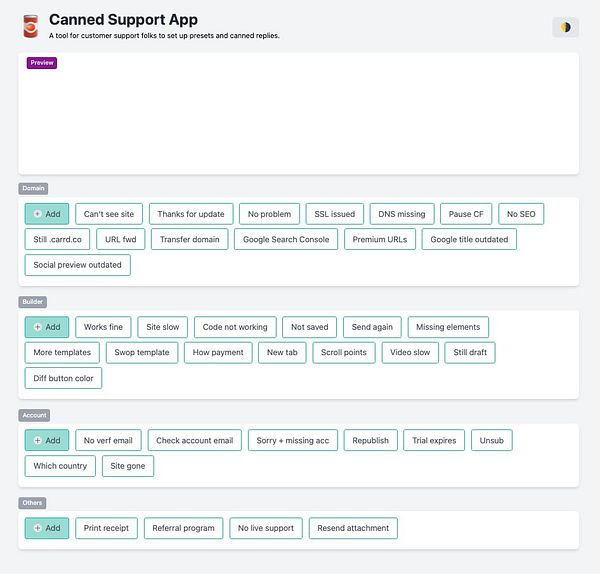Select the "No verf email" reply
Image resolution: width=600 pixels, height=574 pixels.
coord(108,440)
